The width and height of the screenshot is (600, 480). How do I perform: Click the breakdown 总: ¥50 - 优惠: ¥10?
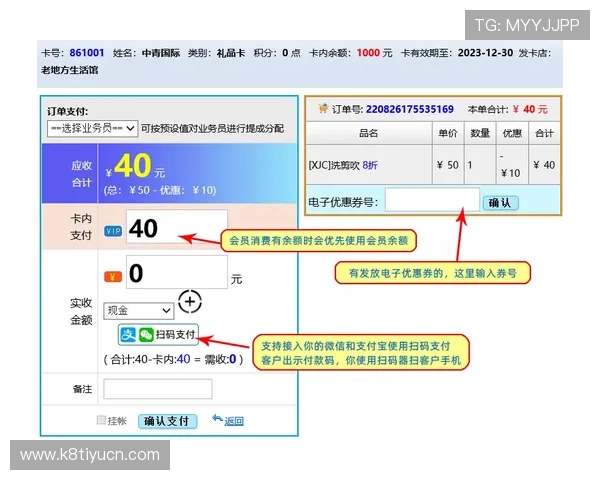pyautogui.click(x=160, y=190)
